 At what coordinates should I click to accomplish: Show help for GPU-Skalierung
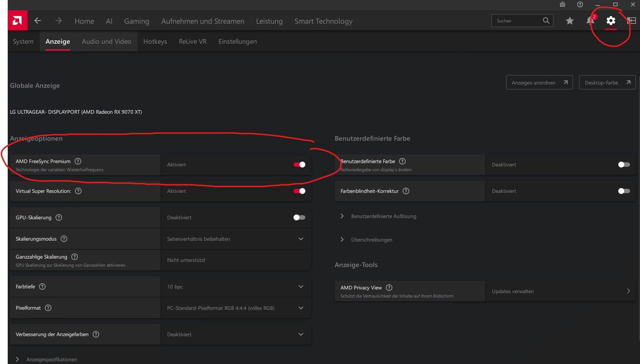click(59, 217)
